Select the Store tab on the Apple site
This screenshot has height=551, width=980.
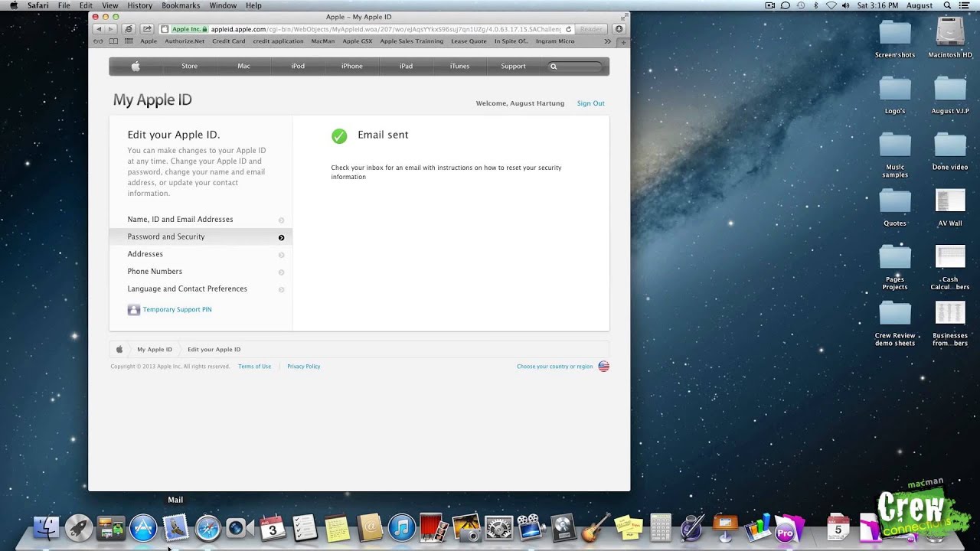[x=189, y=66]
